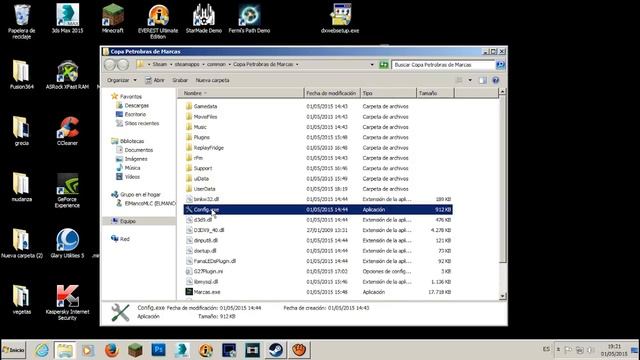Select the Fermi's Path Demo shortcut

(x=249, y=19)
